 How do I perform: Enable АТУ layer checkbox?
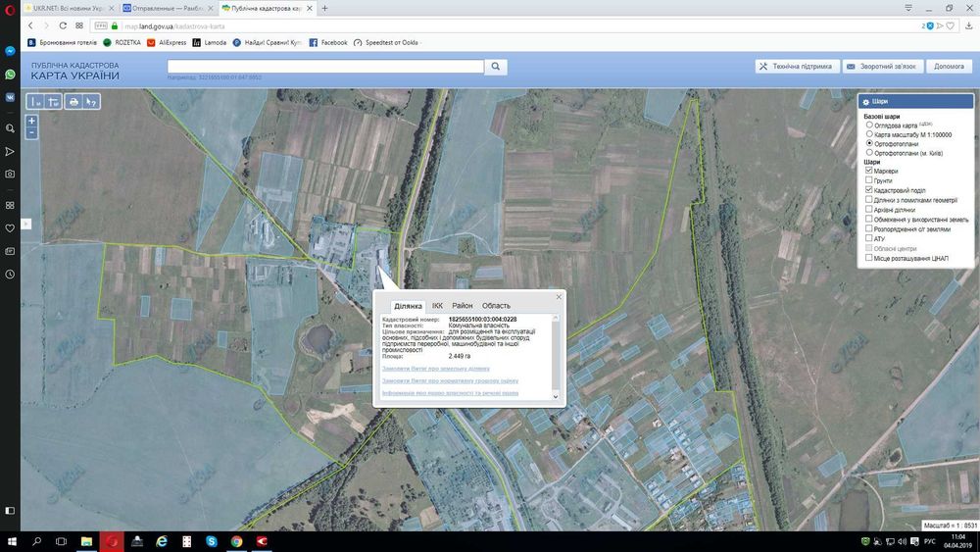pyautogui.click(x=868, y=238)
